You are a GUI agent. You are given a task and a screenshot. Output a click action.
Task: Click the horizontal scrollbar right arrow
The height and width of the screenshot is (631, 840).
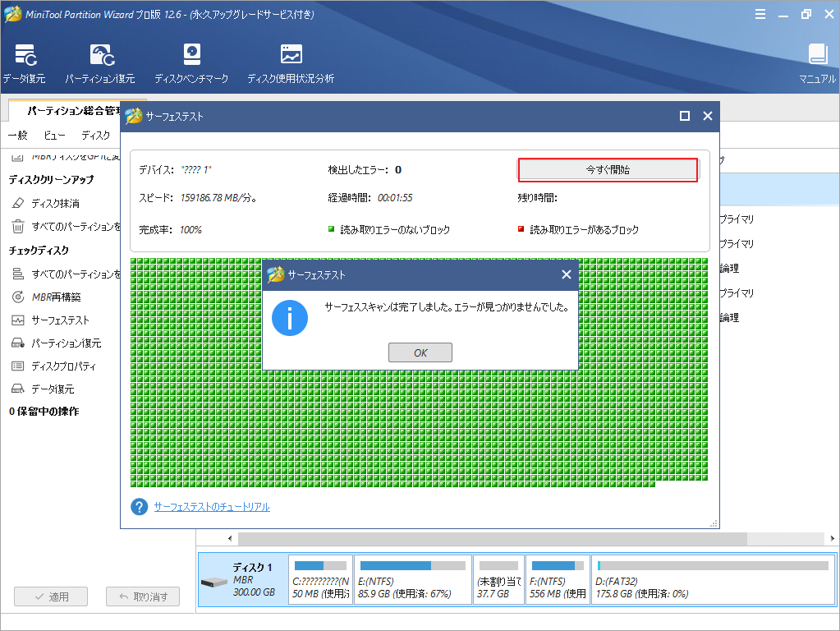pyautogui.click(x=832, y=538)
